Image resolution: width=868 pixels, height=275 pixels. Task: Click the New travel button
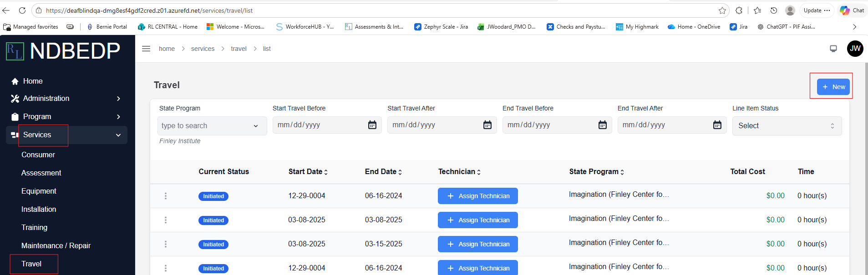coord(833,87)
